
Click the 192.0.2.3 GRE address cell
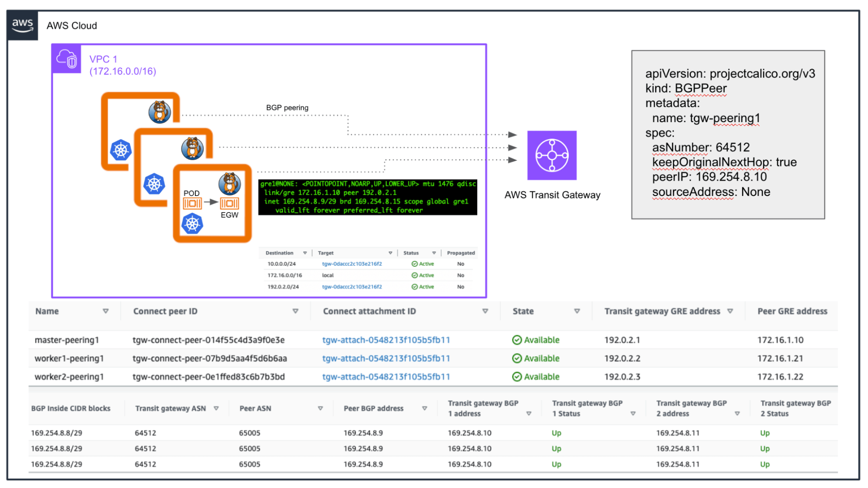pyautogui.click(x=622, y=377)
